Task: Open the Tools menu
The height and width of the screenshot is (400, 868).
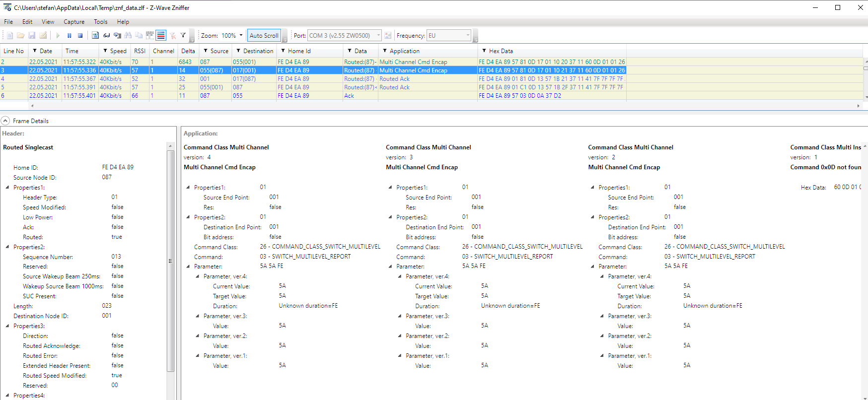Action: 100,22
